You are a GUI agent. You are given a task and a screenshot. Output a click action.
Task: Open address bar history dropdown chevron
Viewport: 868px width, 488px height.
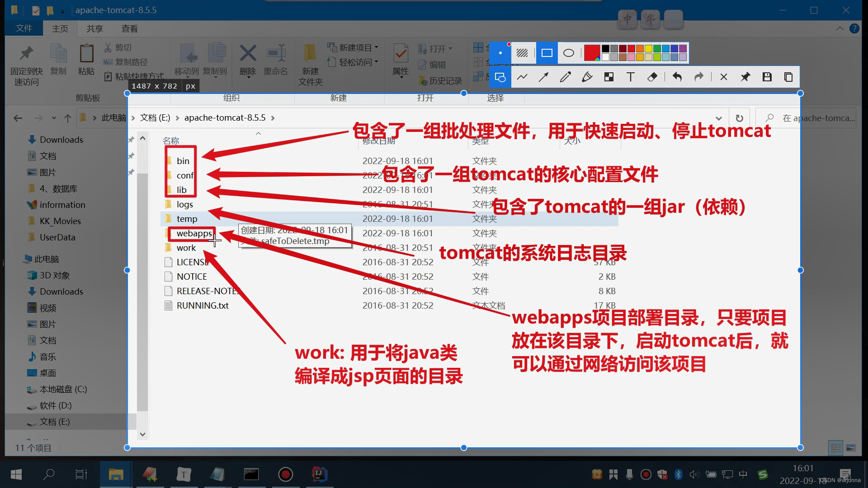[719, 118]
